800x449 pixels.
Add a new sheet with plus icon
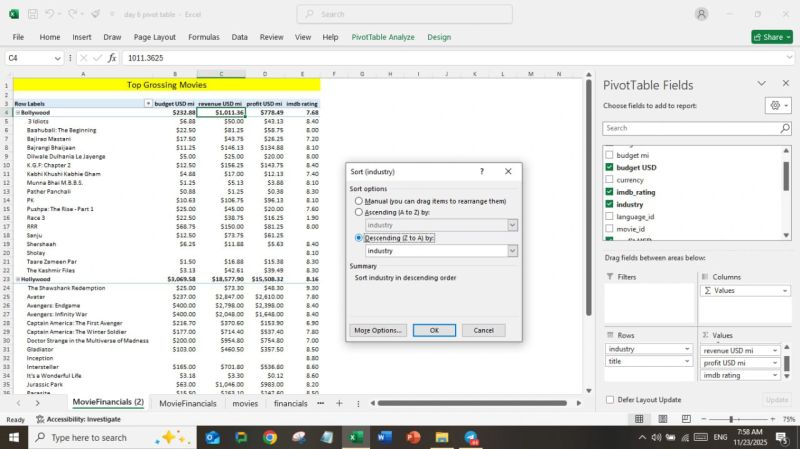[x=339, y=403]
